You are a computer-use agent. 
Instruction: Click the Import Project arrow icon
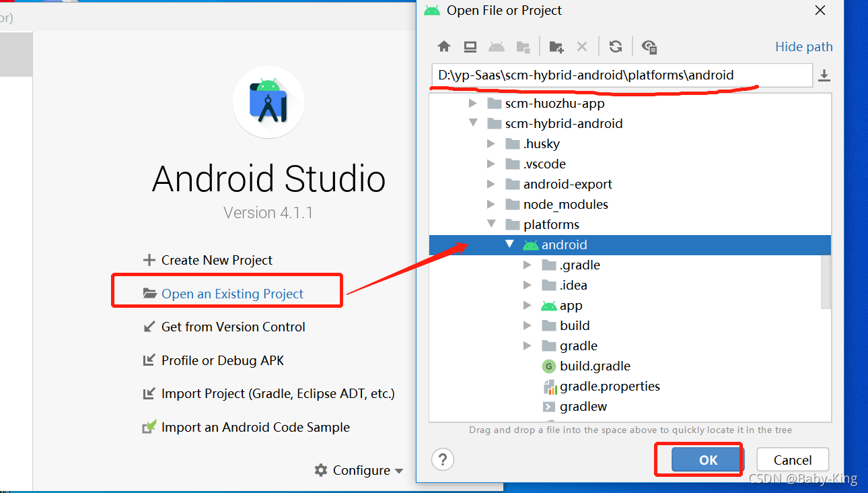149,393
